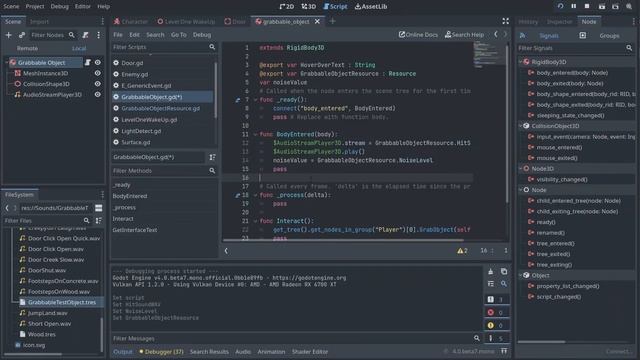Toggle error messages filter in output
The height and width of the screenshot is (360, 640).
point(497,313)
